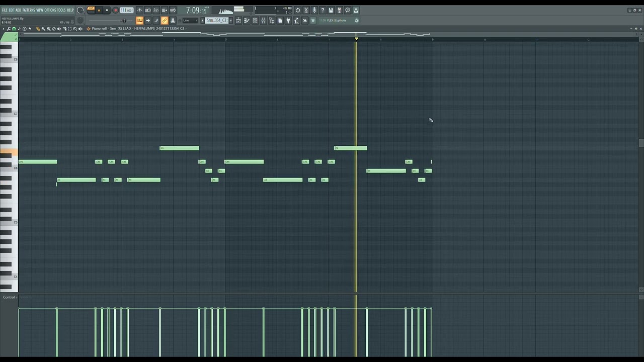Toggle wait for input before recording
This screenshot has width=644, height=362.
[x=148, y=11]
